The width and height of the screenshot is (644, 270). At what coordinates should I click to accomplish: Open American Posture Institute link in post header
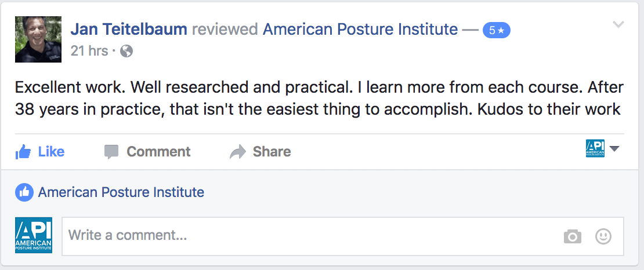pos(360,29)
